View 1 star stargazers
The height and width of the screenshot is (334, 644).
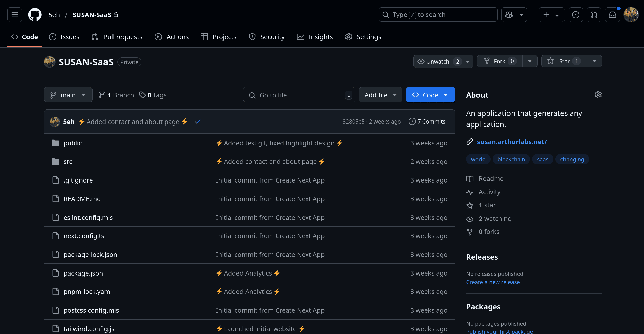481,205
